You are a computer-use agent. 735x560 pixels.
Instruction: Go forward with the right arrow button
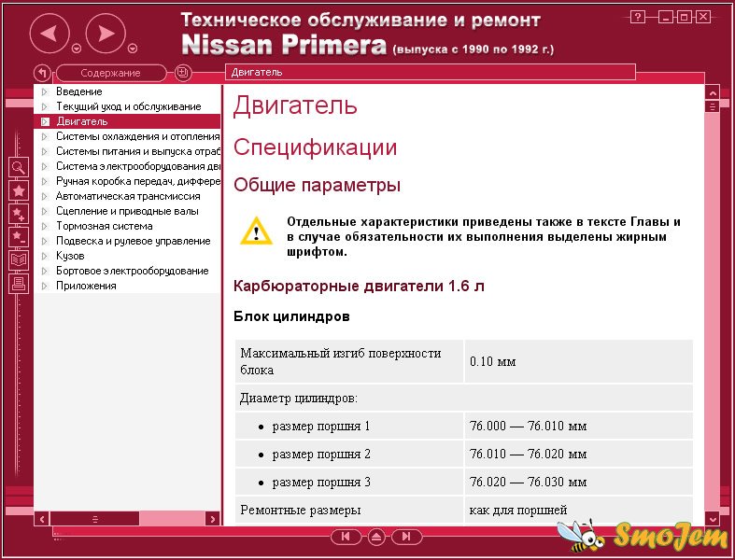coord(106,34)
